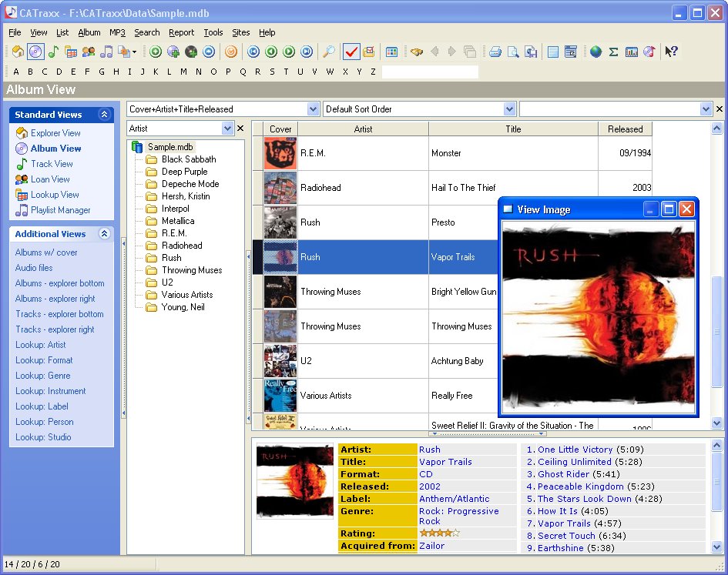
Task: Open the Audio files view
Action: point(34,268)
